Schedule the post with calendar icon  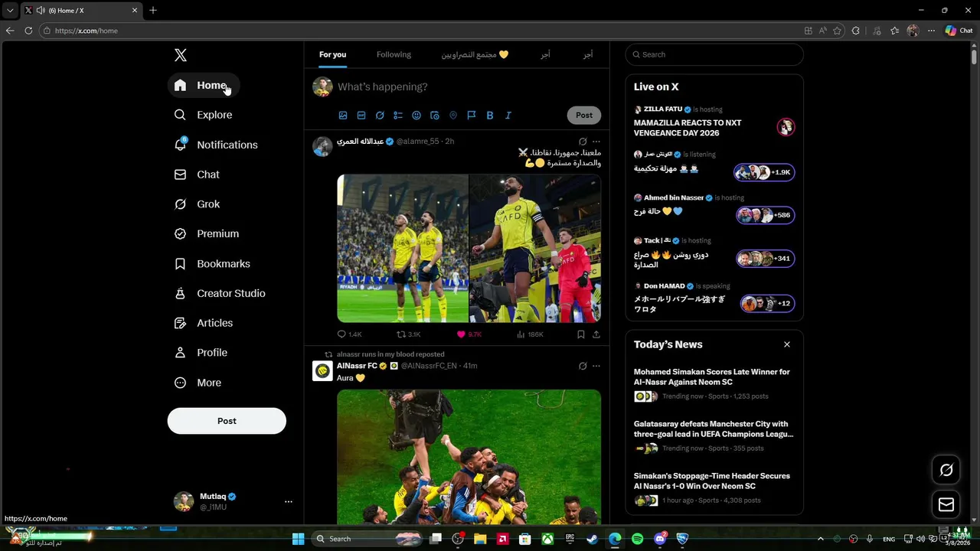tap(435, 115)
